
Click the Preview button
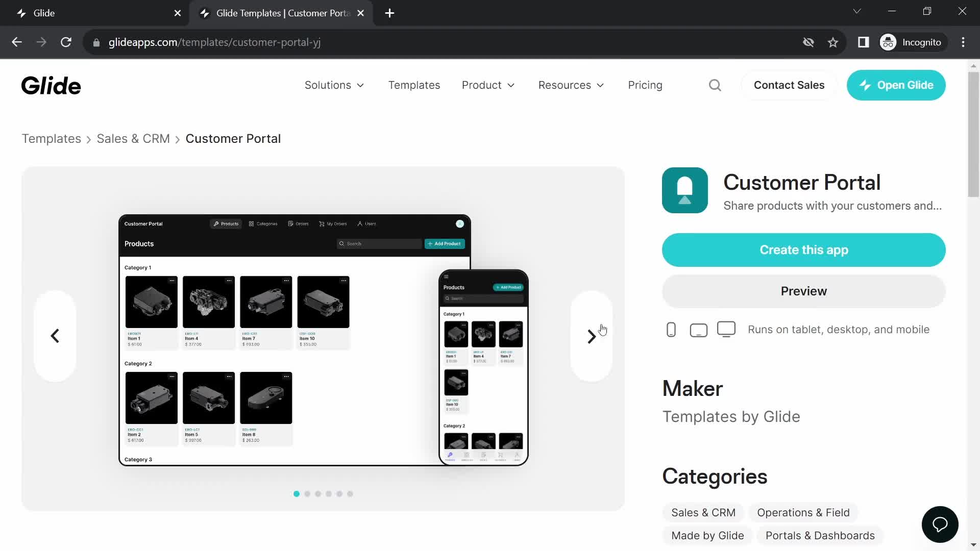[804, 291]
